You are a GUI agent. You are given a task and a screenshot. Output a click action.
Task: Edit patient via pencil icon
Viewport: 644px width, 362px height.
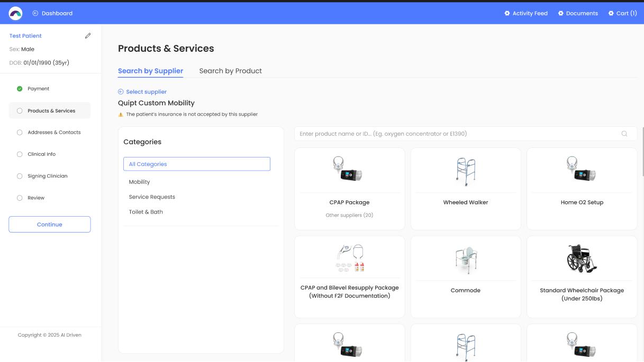[88, 36]
